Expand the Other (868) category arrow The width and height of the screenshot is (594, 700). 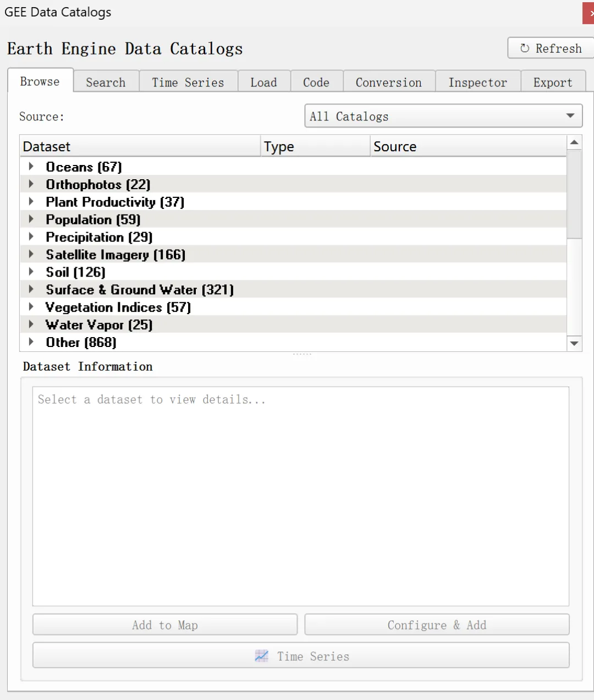(x=31, y=342)
